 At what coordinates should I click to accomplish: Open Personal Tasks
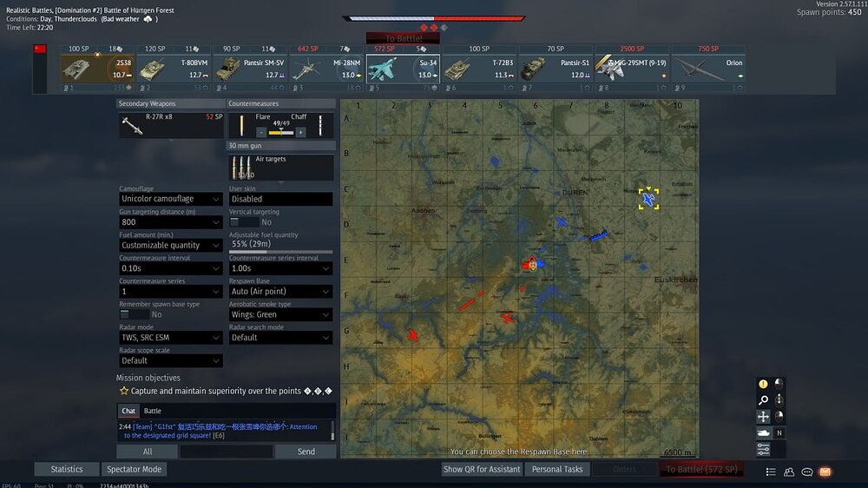pyautogui.click(x=557, y=469)
